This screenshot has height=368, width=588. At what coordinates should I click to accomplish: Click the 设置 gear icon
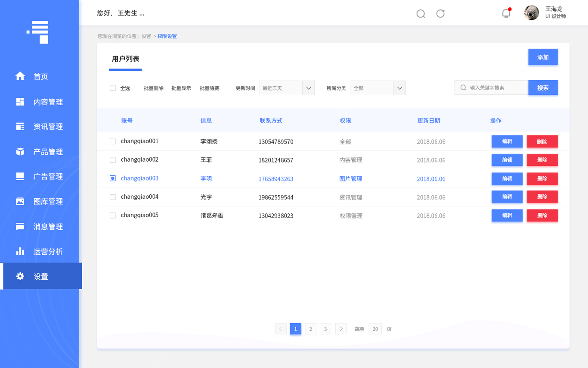tap(20, 276)
